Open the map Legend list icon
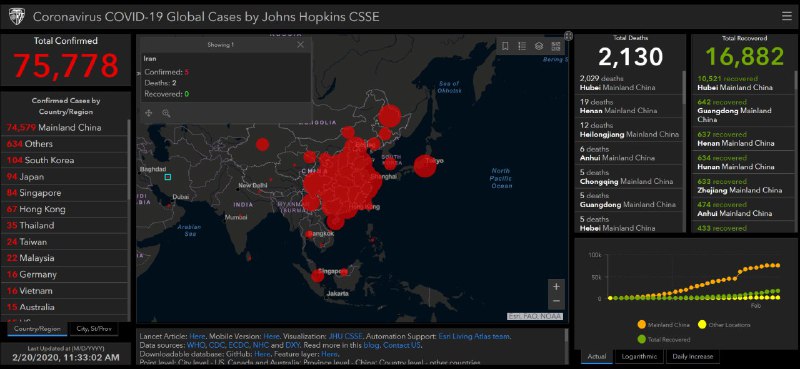Screen dimensions: 800x369 pyautogui.click(x=522, y=46)
